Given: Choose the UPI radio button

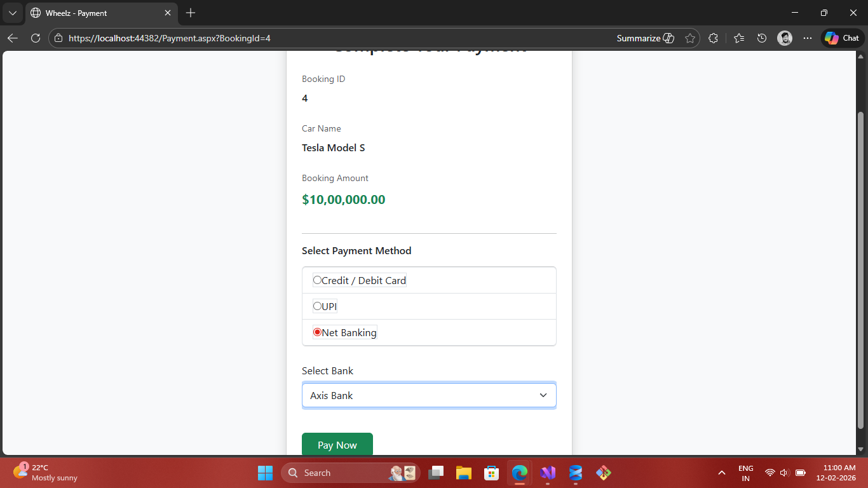Looking at the screenshot, I should pos(318,306).
